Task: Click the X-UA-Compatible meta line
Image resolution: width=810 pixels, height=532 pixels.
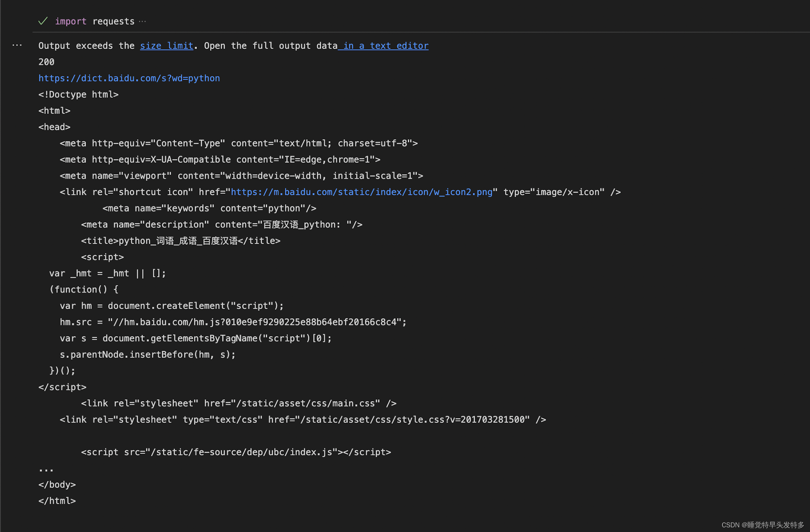Action: point(220,159)
